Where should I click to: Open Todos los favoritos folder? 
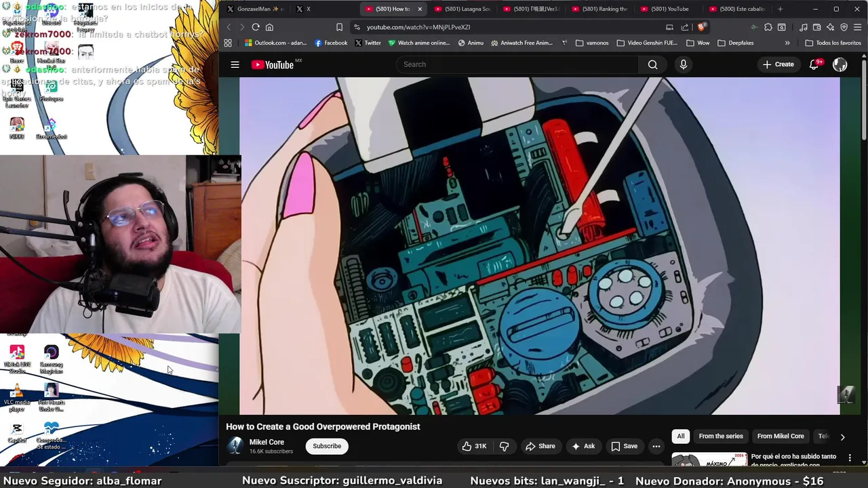tap(833, 43)
